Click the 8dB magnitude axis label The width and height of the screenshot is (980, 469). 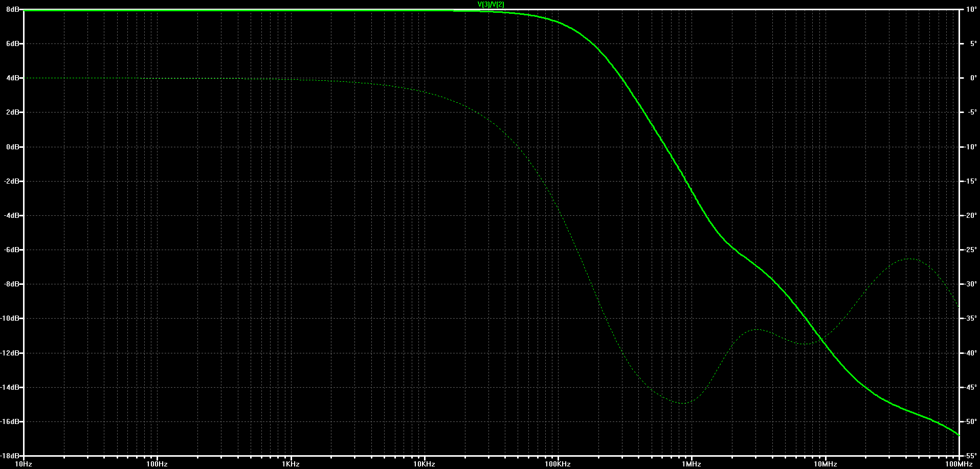13,10
